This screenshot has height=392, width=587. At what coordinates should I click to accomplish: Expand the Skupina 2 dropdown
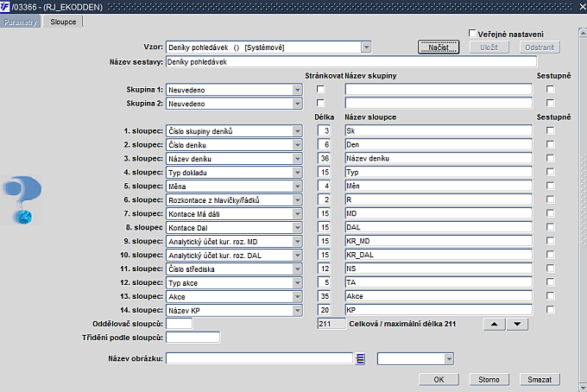(x=297, y=104)
